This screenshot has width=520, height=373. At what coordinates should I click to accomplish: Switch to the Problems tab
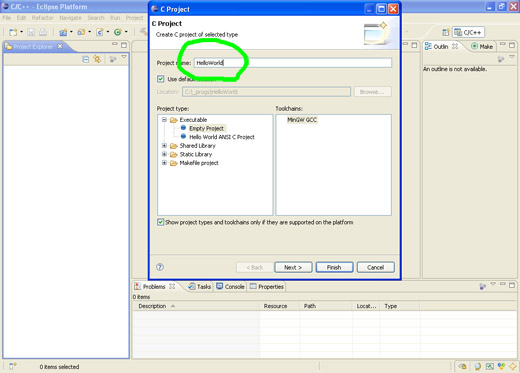pyautogui.click(x=154, y=287)
